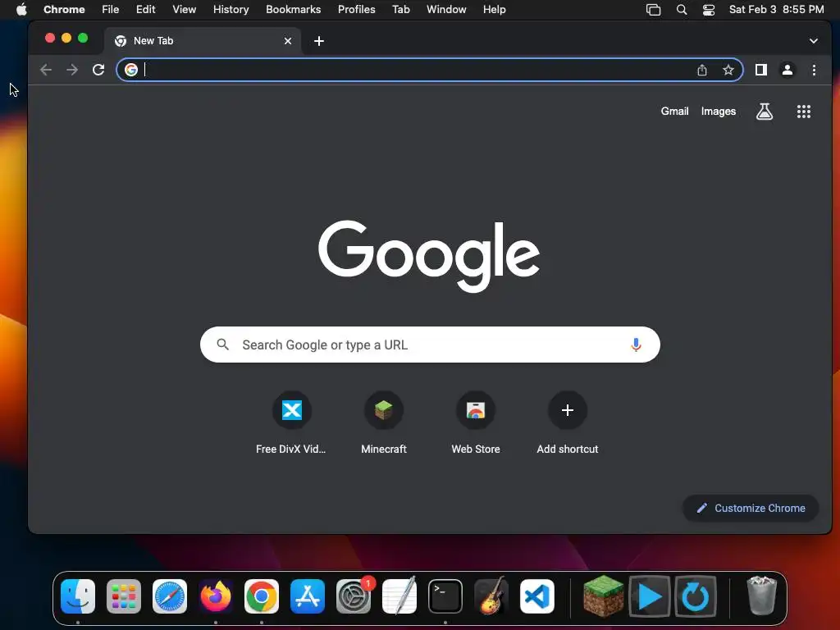Open the Chrome three-dot menu
This screenshot has height=630, width=840.
coord(814,70)
